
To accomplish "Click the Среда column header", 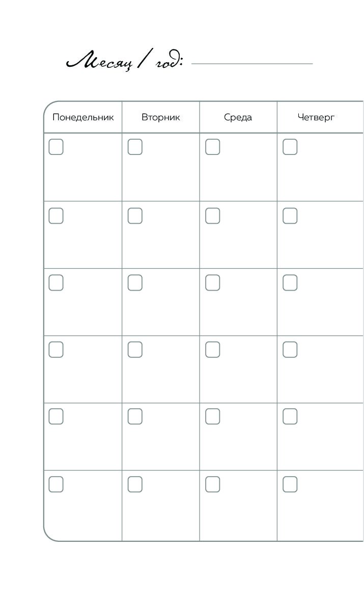I will [238, 117].
